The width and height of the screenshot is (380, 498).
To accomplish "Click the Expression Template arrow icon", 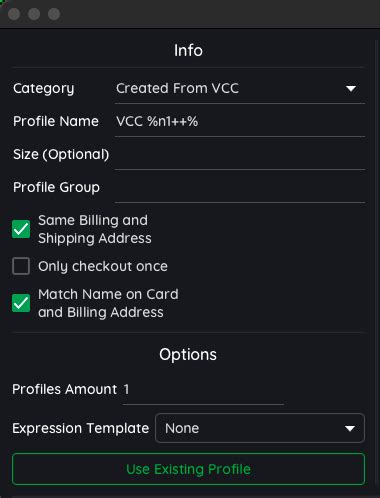I will 350,428.
